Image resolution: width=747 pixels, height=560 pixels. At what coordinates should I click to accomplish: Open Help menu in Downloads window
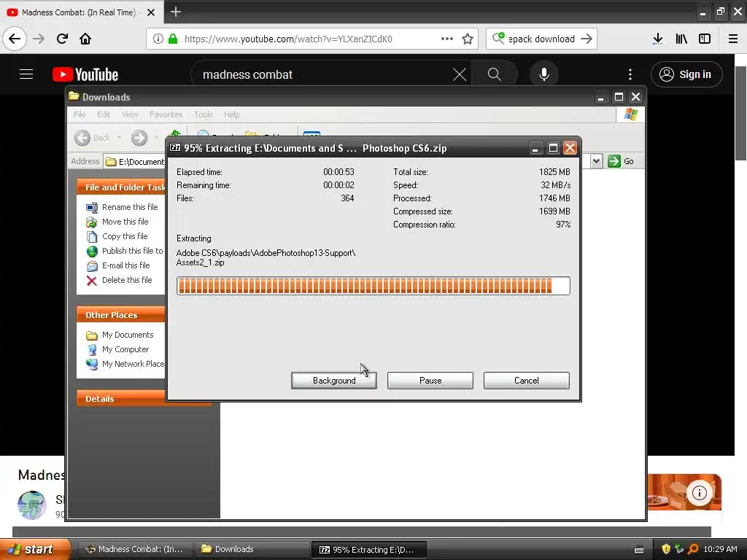(x=231, y=114)
